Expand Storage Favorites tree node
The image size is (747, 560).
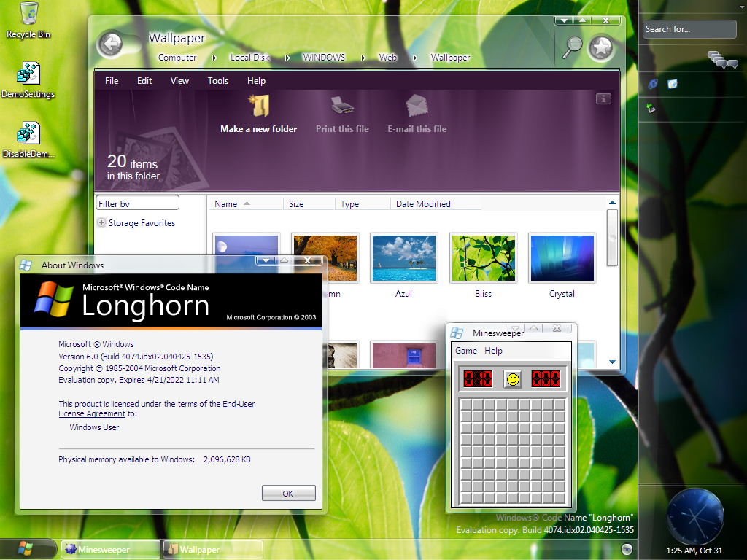click(101, 222)
